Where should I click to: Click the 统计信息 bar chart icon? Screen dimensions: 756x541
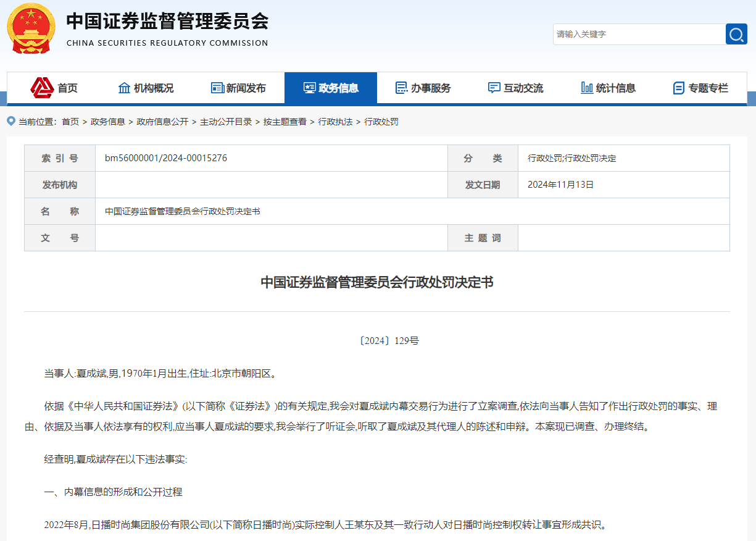coord(587,88)
